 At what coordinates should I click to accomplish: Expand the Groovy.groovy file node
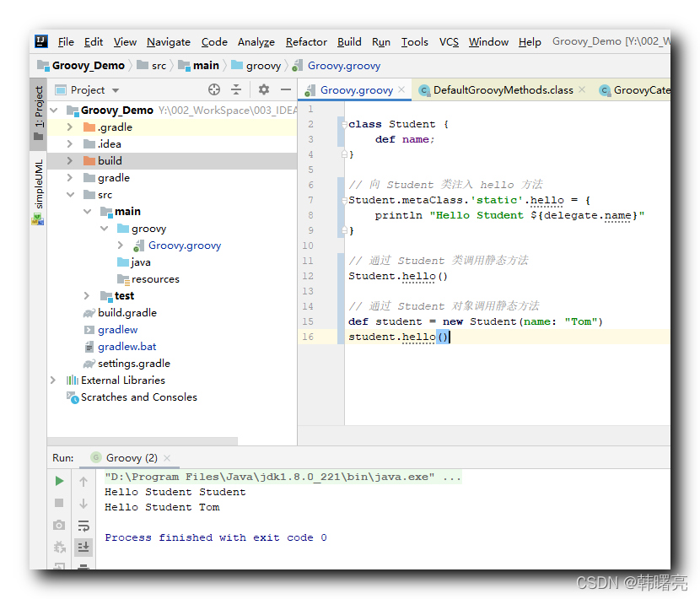(x=121, y=246)
